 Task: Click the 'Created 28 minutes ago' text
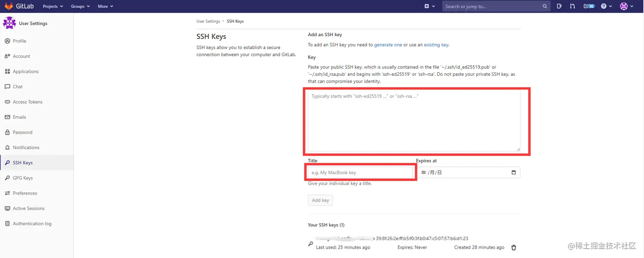[x=479, y=247]
